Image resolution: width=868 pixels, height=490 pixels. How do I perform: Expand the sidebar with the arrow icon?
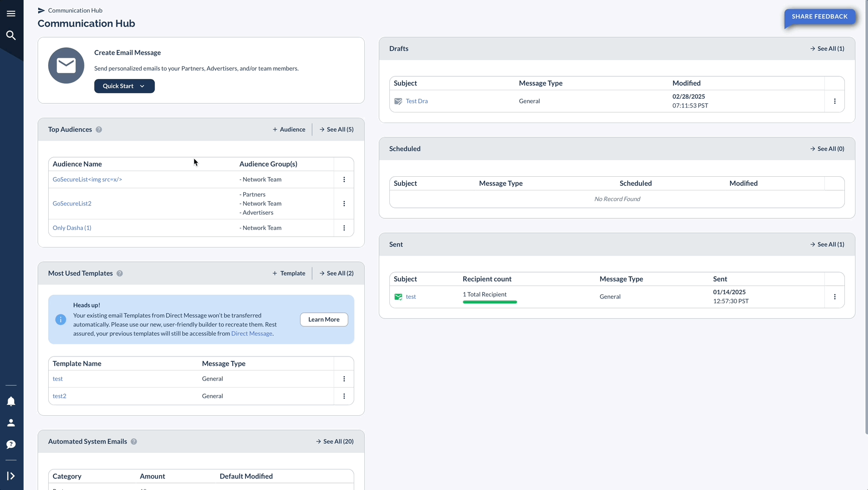(x=11, y=476)
